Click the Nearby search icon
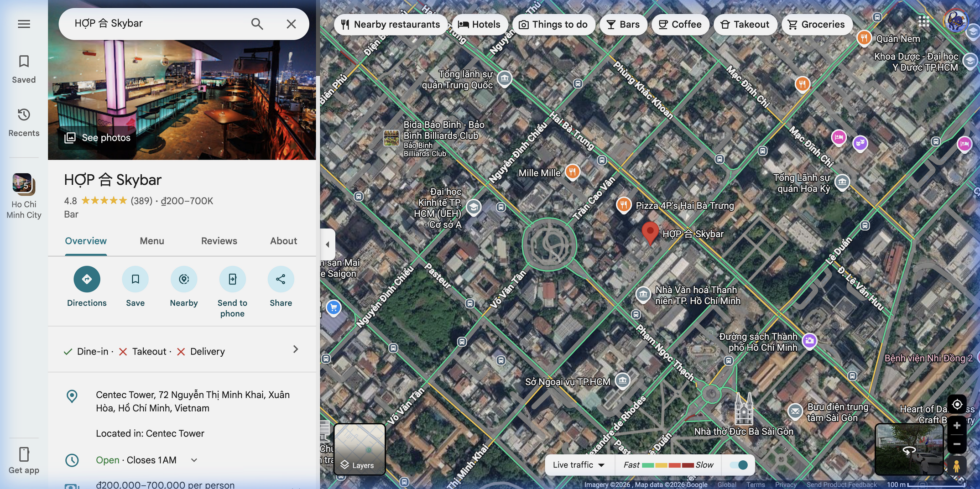Viewport: 980px width, 489px height. tap(184, 279)
